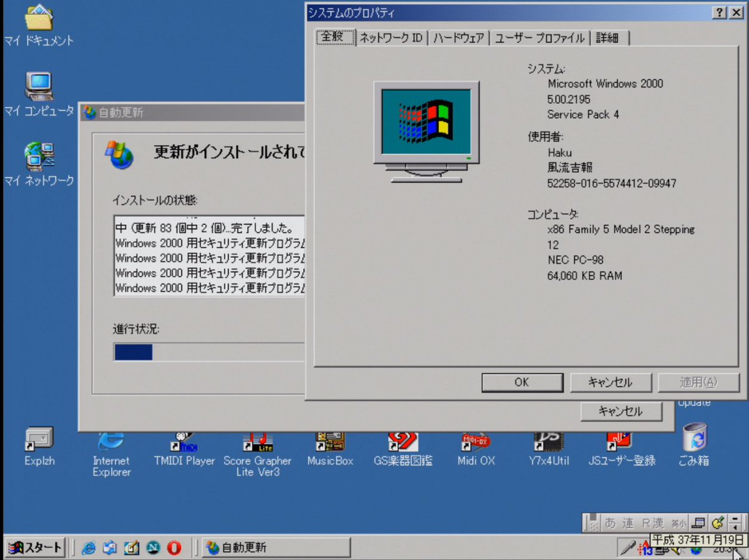
Task: Click the R漢 IME toolbar button
Action: click(653, 523)
